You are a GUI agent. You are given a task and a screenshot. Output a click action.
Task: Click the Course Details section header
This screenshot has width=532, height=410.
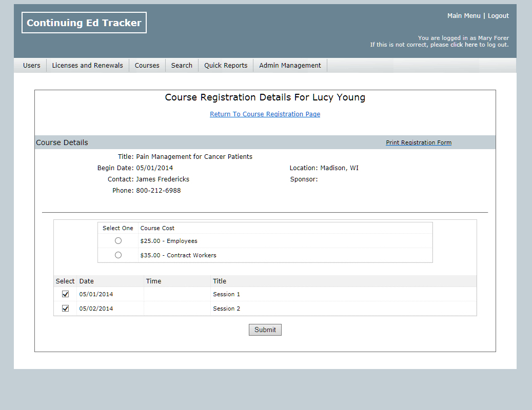[x=62, y=142]
